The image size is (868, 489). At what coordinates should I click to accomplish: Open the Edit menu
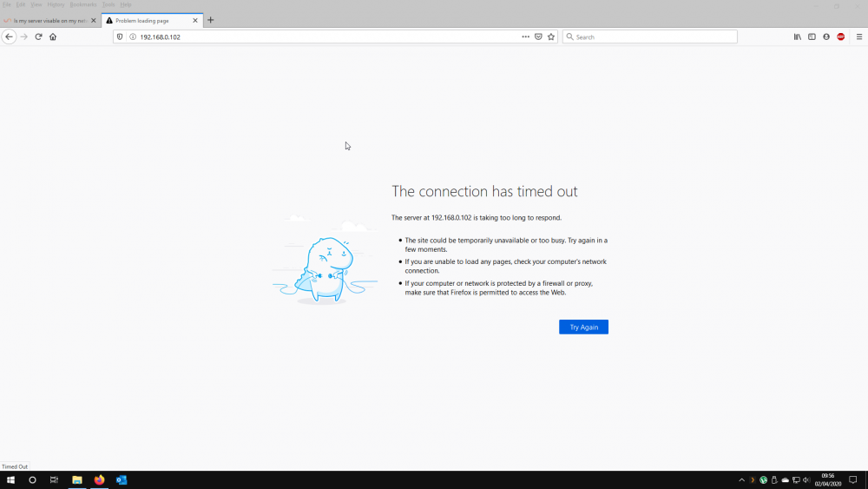coord(21,4)
